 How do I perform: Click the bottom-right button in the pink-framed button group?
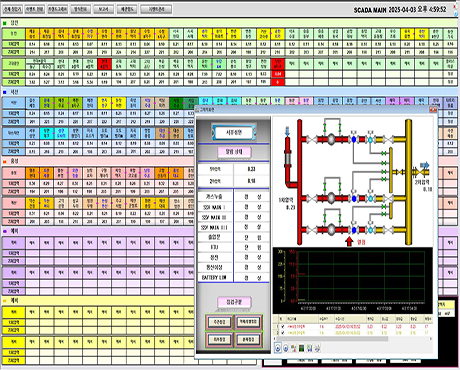pyautogui.click(x=248, y=339)
